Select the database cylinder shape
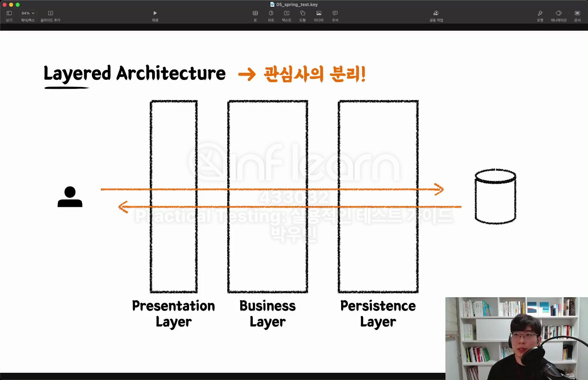Viewport: 588px width, 380px height. [495, 196]
